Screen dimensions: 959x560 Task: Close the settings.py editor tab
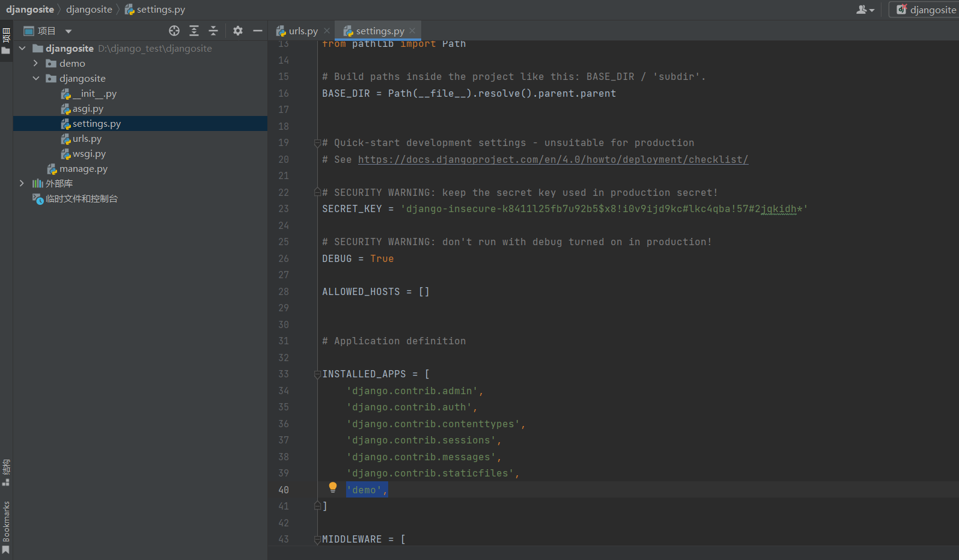pos(412,31)
